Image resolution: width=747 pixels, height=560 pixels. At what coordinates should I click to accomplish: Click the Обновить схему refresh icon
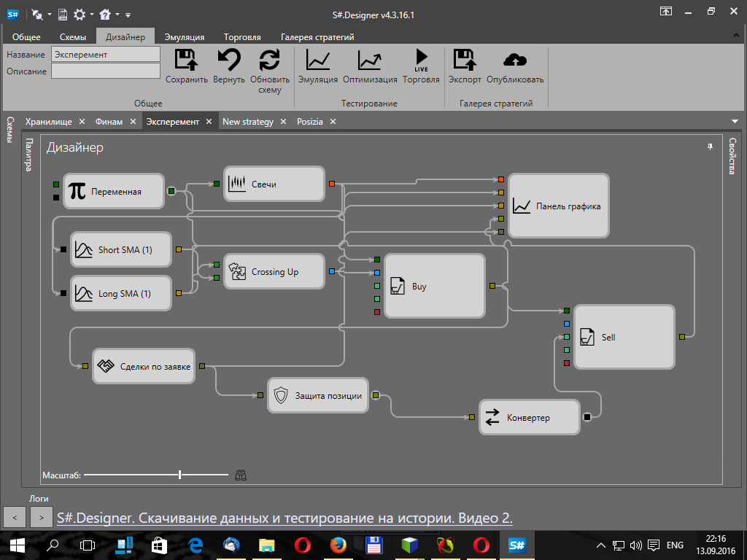[270, 61]
